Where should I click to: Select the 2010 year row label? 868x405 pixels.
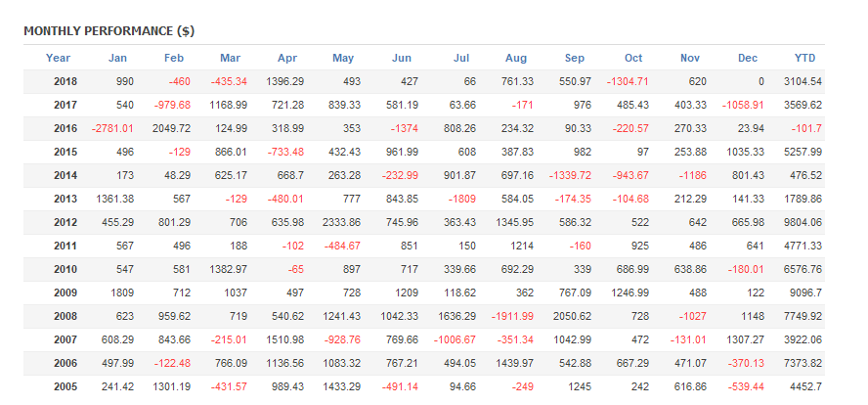(x=64, y=269)
